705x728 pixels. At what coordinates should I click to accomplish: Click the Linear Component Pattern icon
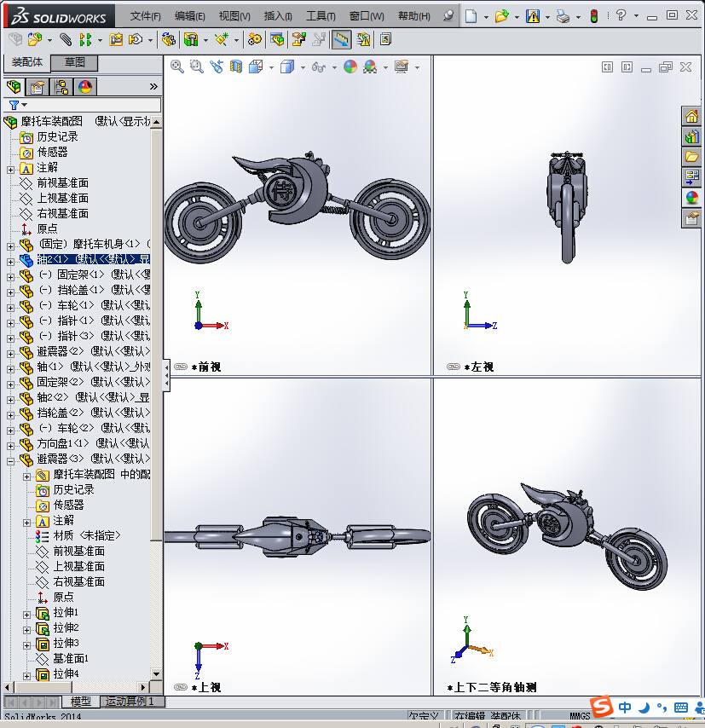(x=85, y=39)
